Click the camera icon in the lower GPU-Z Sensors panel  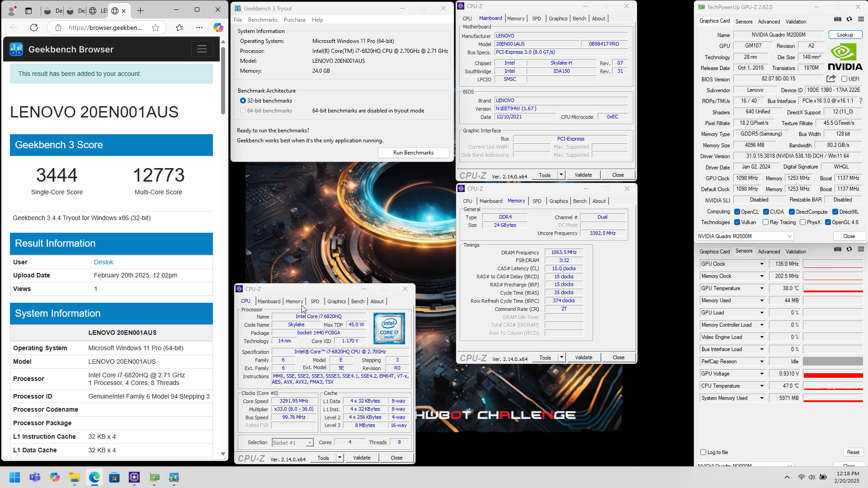click(838, 249)
